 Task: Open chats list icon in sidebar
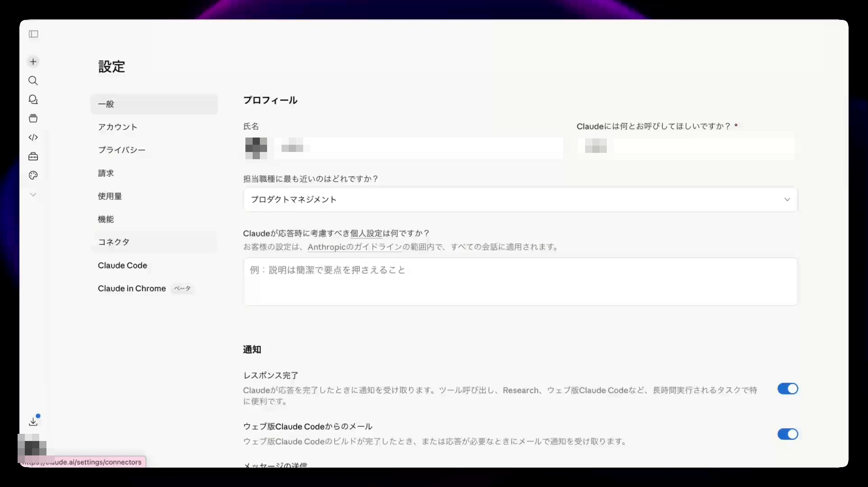[x=33, y=100]
